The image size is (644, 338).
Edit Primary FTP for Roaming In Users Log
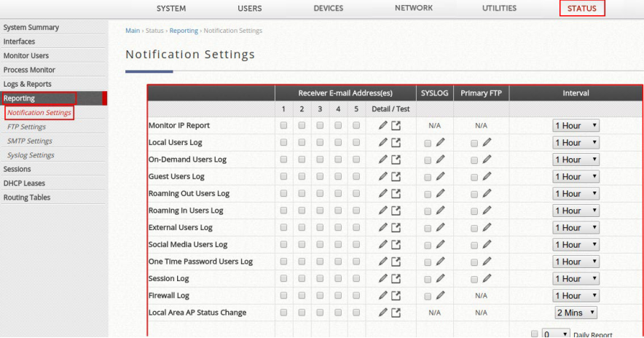pos(487,211)
